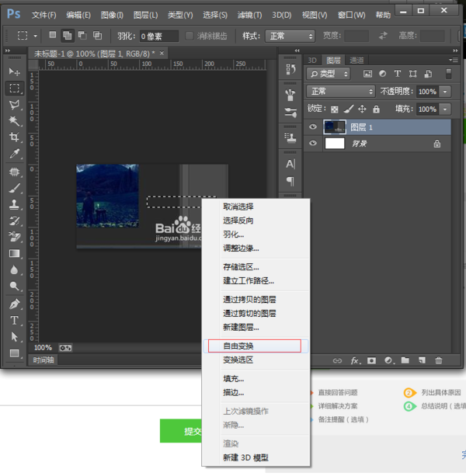Open the Character panel icon
The height and width of the screenshot is (476, 466).
pos(290,164)
